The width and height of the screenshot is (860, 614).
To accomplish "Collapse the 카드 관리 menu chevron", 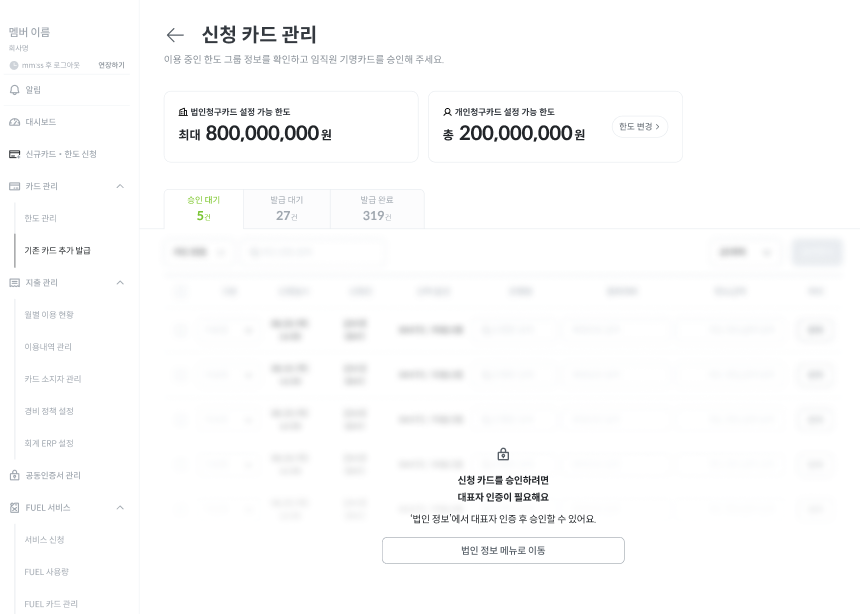I will point(120,186).
